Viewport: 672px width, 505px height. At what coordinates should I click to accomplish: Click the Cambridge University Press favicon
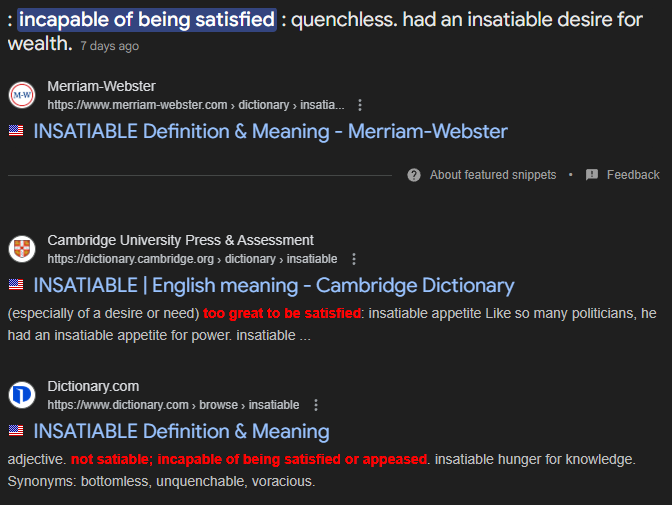(x=21, y=249)
